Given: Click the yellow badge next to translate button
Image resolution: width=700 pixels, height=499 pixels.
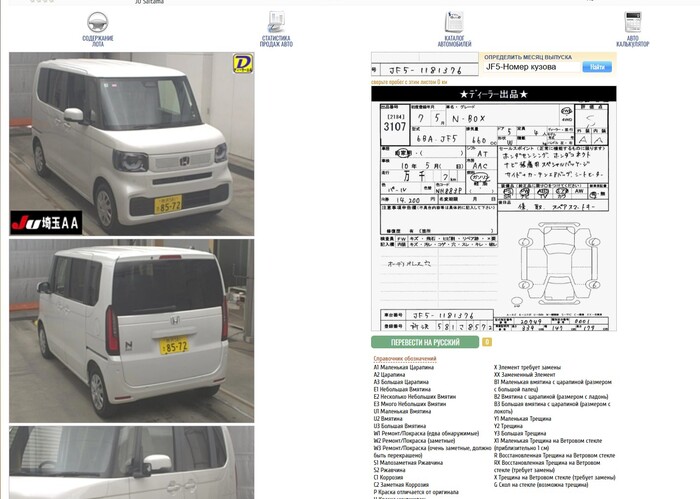Looking at the screenshot, I should [487, 342].
